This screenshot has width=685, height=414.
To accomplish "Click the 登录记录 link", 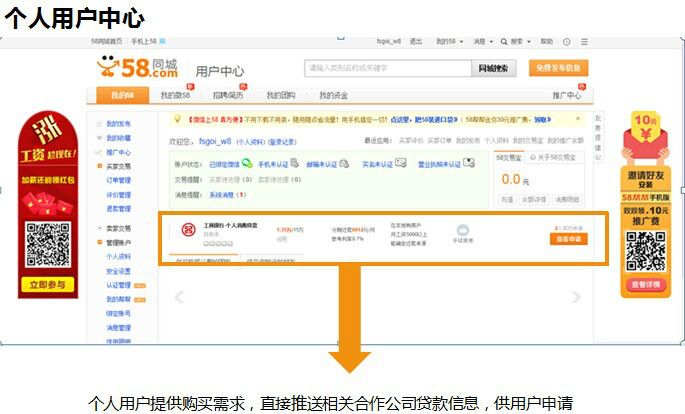I will (282, 142).
